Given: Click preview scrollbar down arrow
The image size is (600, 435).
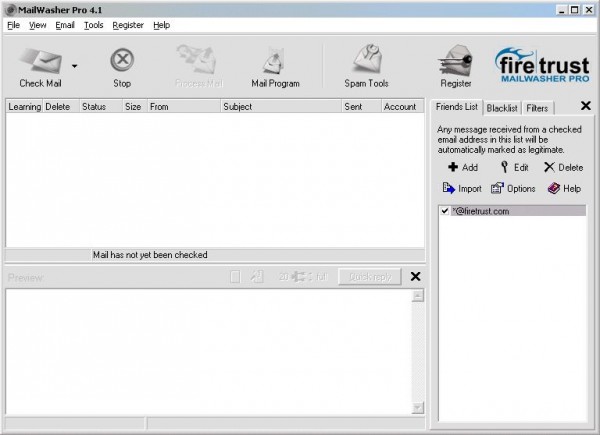Looking at the screenshot, I should pyautogui.click(x=417, y=408).
